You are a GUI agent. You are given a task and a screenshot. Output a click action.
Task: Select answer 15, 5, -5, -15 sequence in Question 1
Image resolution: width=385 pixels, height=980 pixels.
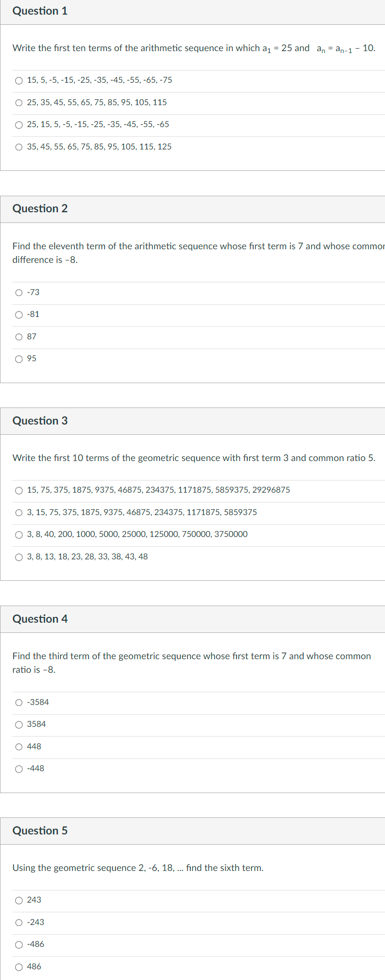coord(18,80)
